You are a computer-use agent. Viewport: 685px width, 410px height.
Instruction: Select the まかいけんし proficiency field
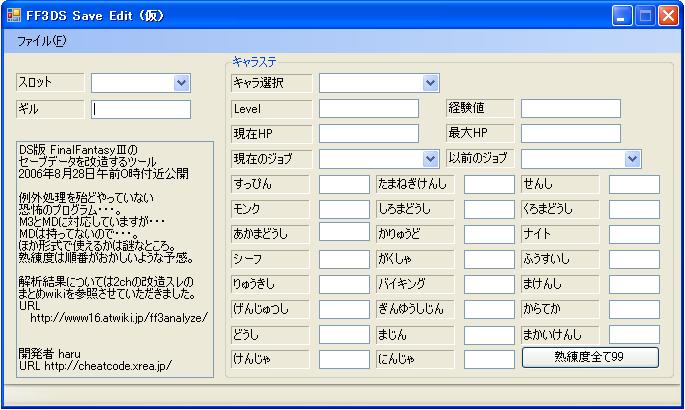(634, 335)
